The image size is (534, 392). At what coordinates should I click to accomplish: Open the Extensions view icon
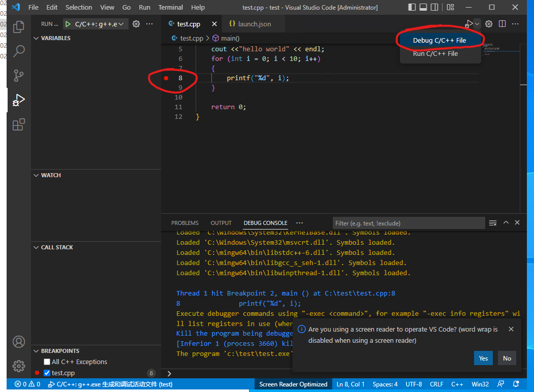[x=19, y=124]
